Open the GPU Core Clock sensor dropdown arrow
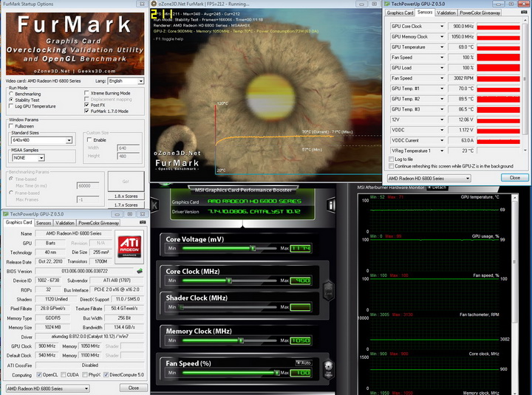 pos(442,26)
